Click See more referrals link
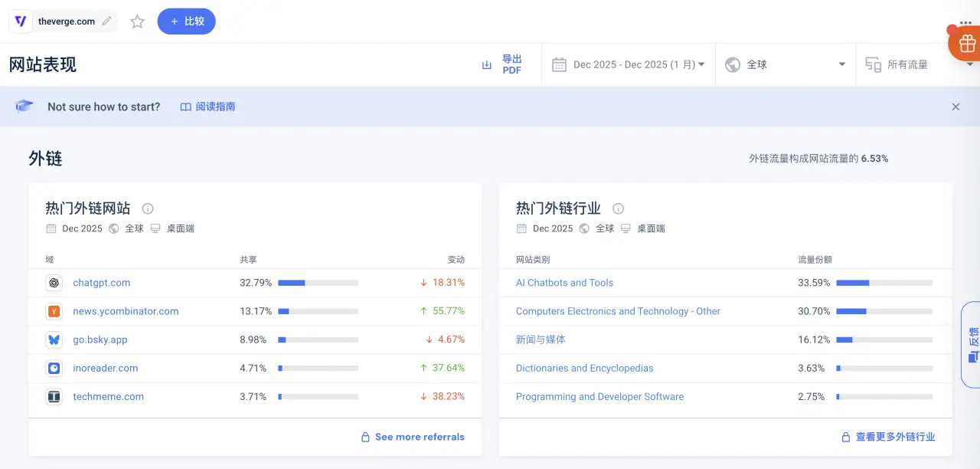The width and height of the screenshot is (980, 469). [420, 437]
